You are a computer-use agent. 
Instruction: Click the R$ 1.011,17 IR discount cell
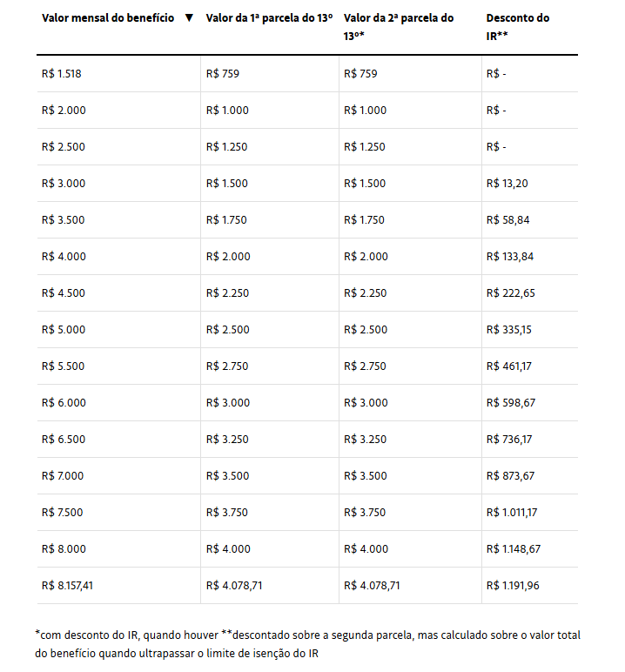pos(512,513)
